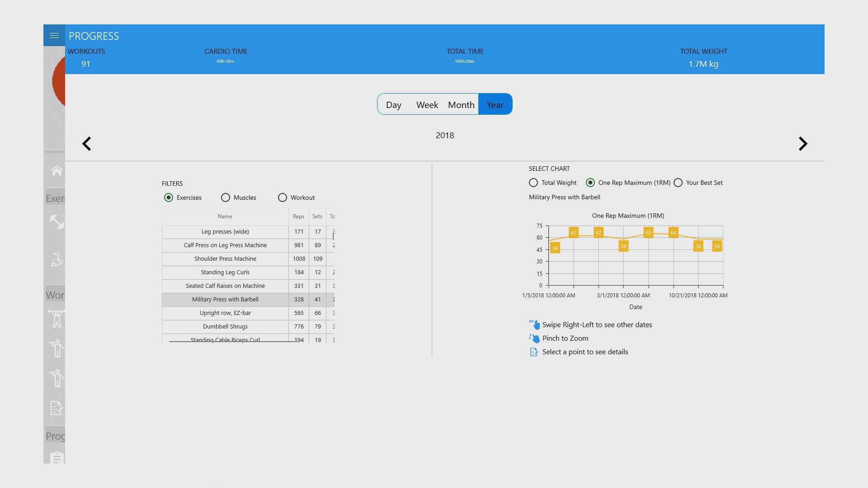Click the Select a point details icon
Viewport: 868px width, 488px height.
534,352
